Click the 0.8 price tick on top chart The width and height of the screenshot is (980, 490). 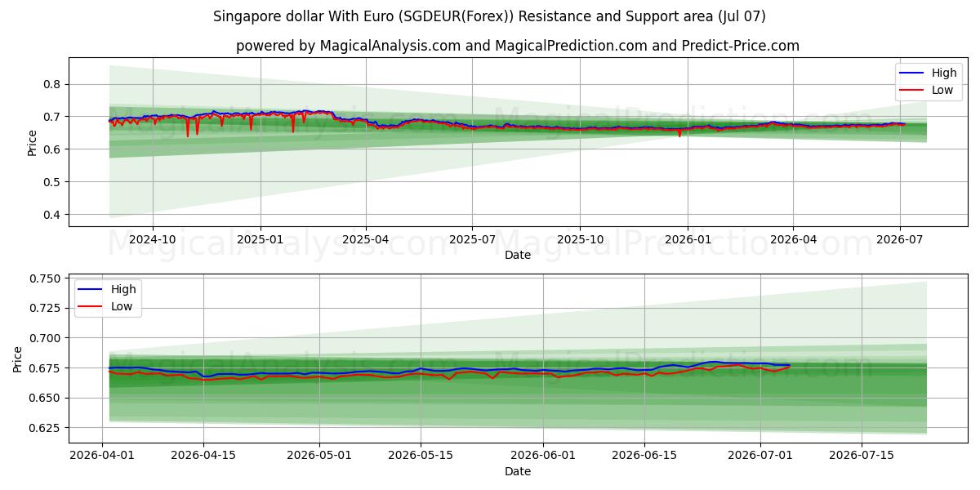[53, 84]
